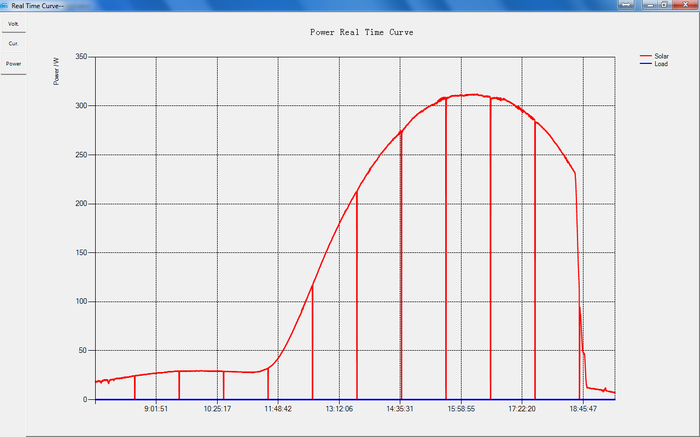This screenshot has width=700, height=437.
Task: Click the double-arrow title bar button
Action: (626, 5)
